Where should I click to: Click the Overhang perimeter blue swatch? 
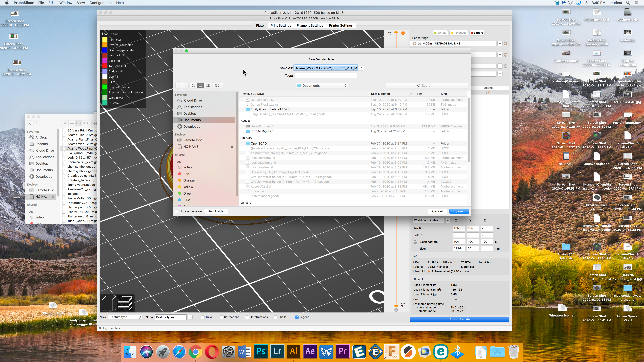pos(105,50)
